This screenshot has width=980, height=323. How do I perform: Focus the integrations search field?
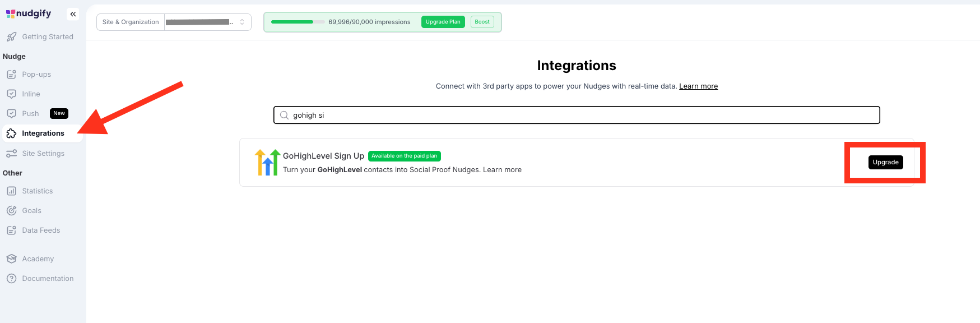click(577, 115)
